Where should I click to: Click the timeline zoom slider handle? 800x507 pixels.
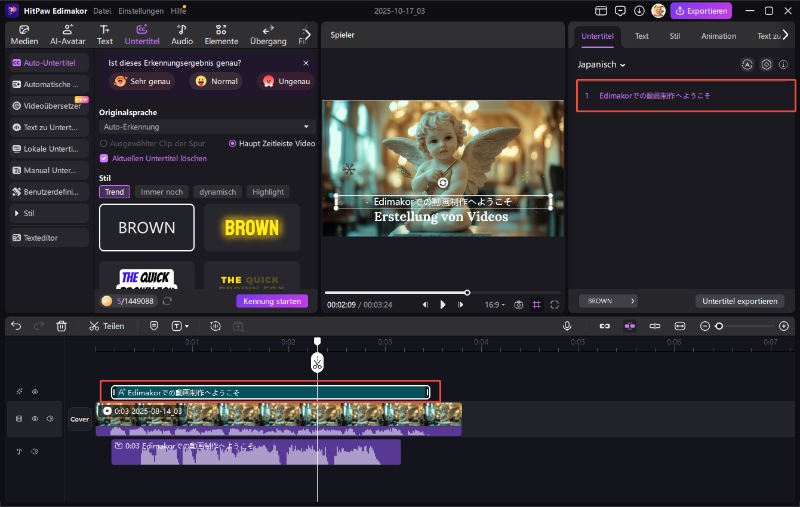tap(719, 326)
